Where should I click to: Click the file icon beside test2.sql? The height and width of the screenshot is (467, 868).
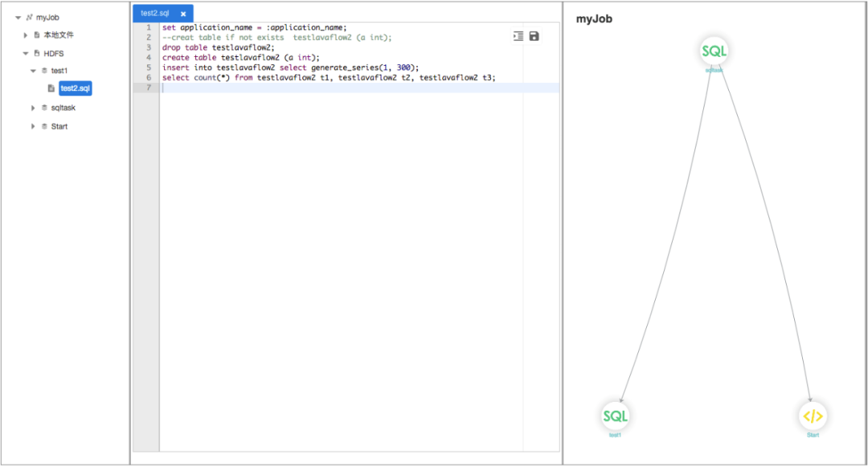click(x=51, y=88)
